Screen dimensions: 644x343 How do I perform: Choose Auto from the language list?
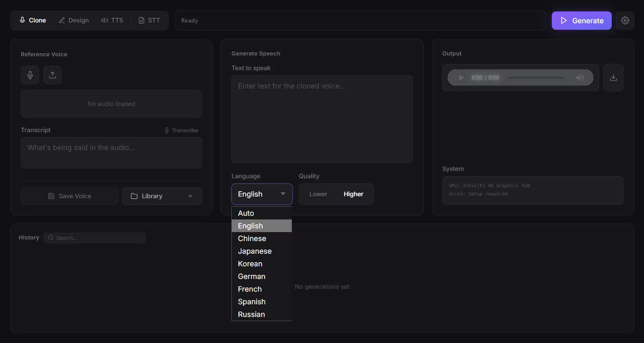262,213
